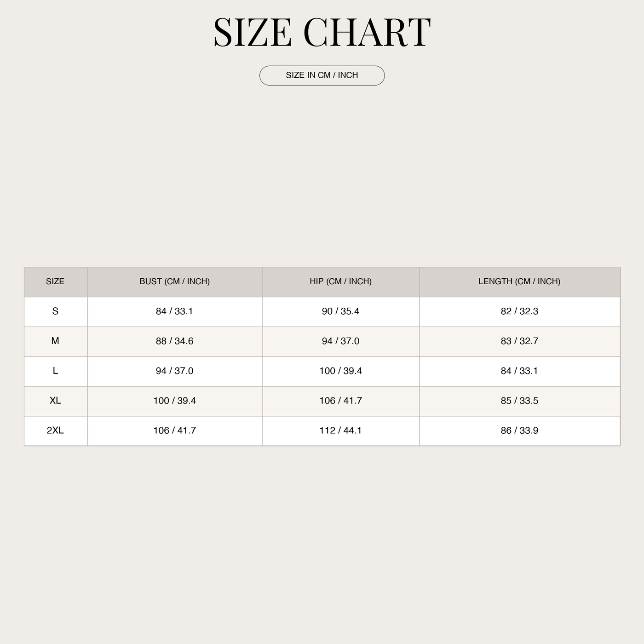Click the length value 82 / 32.3

point(519,311)
